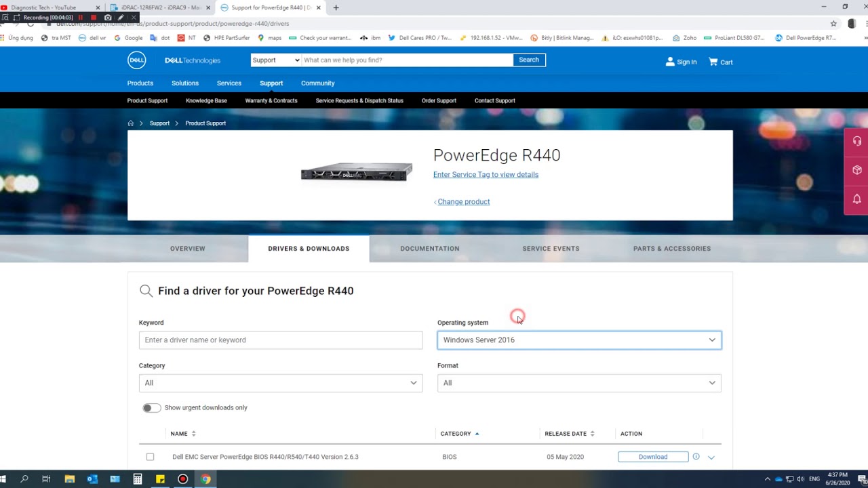Switch to Parts & Accessories tab

(x=672, y=249)
